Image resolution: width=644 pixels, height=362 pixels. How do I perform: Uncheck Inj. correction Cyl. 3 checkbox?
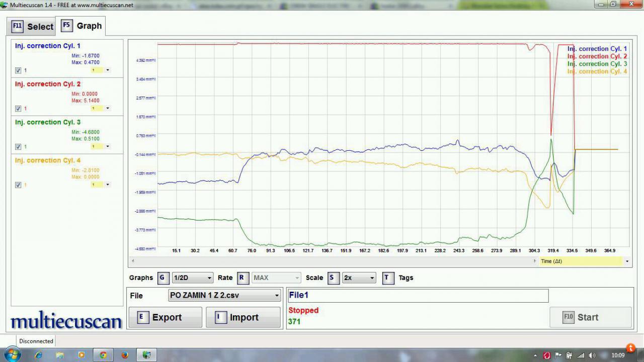tap(18, 147)
